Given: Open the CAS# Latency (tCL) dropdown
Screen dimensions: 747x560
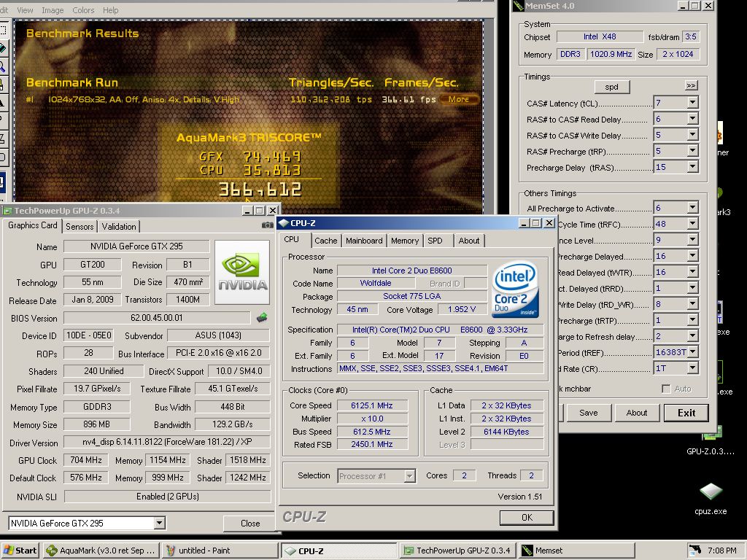Looking at the screenshot, I should coord(693,103).
